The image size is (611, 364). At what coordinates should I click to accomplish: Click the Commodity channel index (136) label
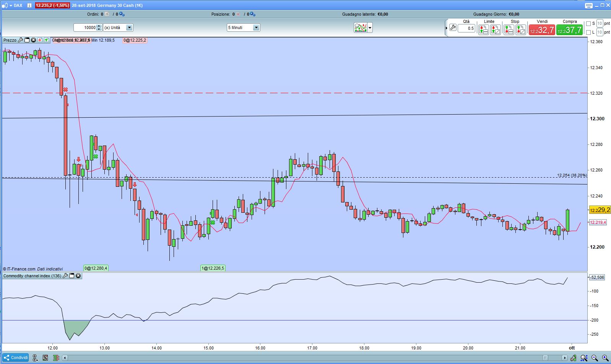tap(32, 276)
